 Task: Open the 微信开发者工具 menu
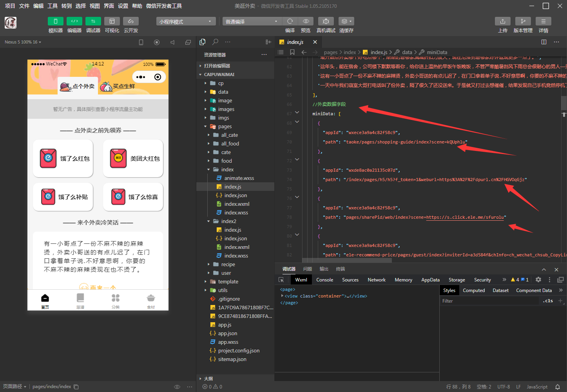pos(164,6)
